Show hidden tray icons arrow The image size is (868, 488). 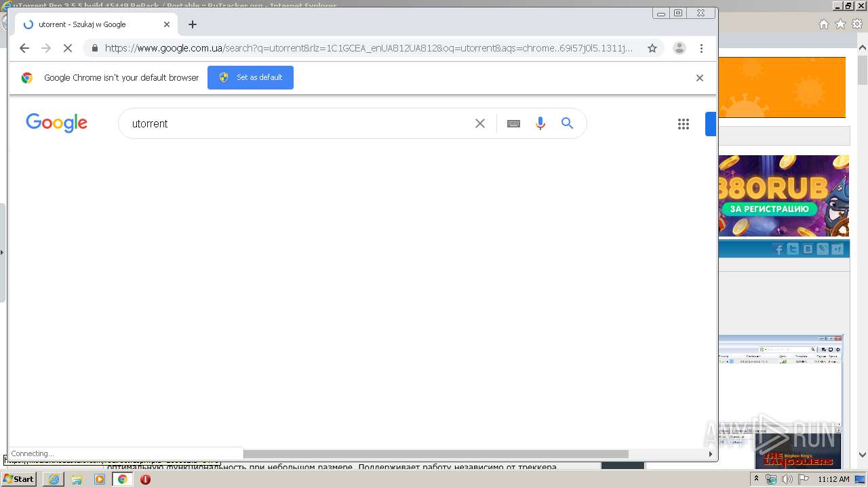tap(756, 479)
